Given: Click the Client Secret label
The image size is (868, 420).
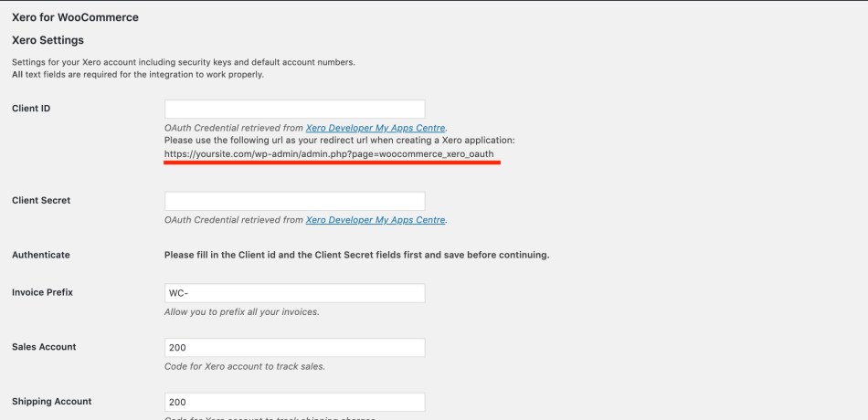Looking at the screenshot, I should coord(41,200).
